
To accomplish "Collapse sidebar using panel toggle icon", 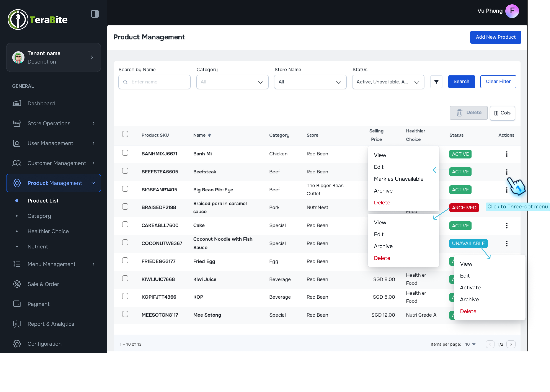I will click(x=95, y=14).
